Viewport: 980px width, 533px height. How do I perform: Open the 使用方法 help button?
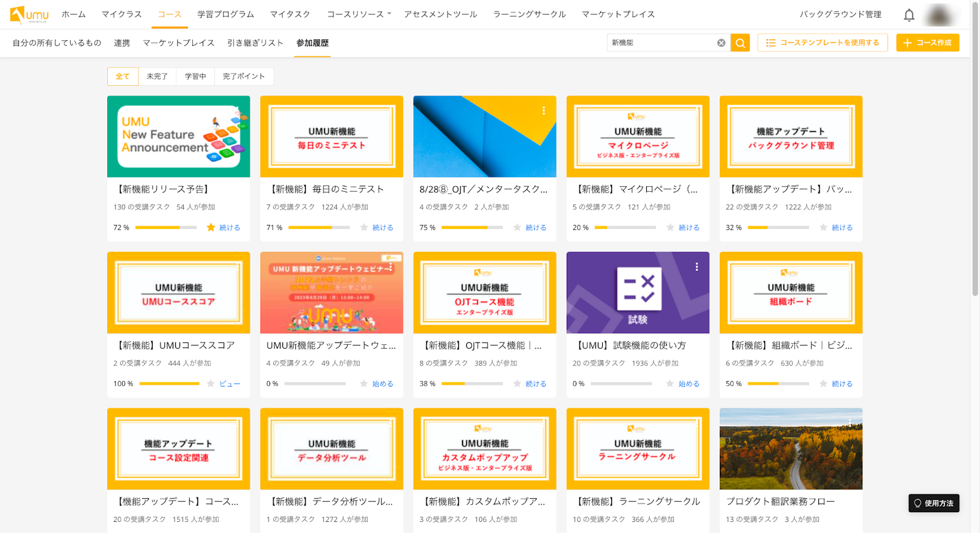coord(933,503)
